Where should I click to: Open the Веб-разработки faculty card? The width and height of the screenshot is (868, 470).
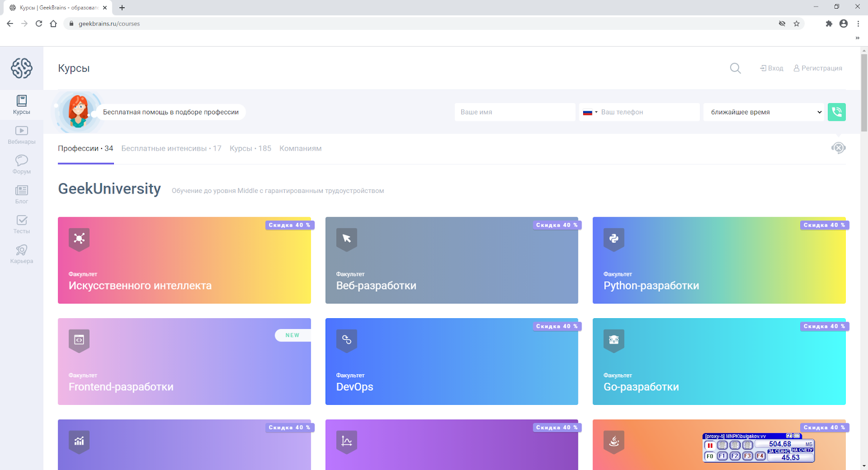[x=452, y=260]
